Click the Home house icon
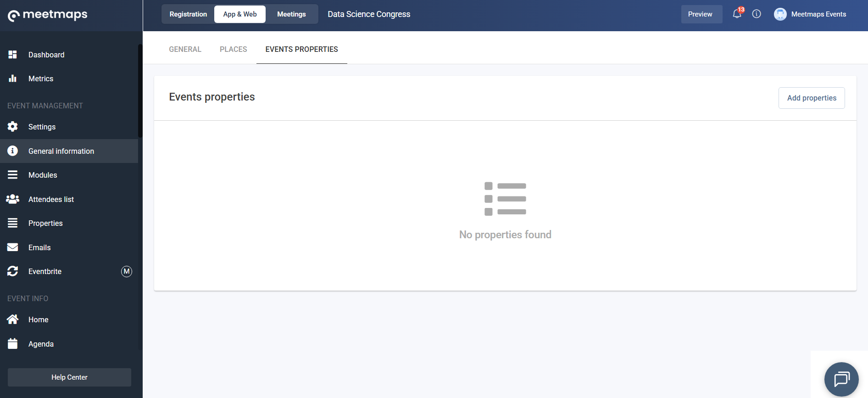This screenshot has height=398, width=868. (13, 319)
